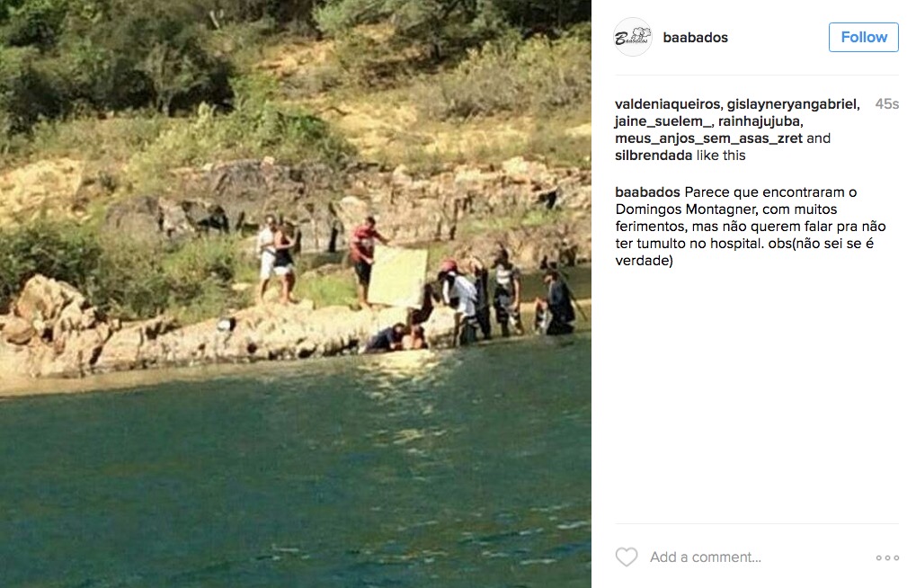Click the couple standing on the rocks
The height and width of the screenshot is (588, 916).
coord(276,259)
